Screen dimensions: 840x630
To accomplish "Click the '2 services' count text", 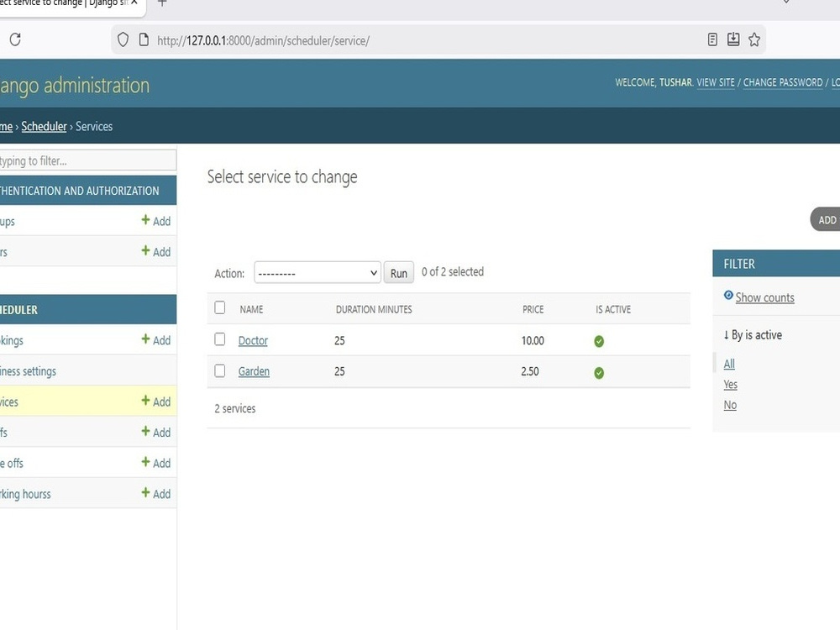I will click(x=235, y=409).
